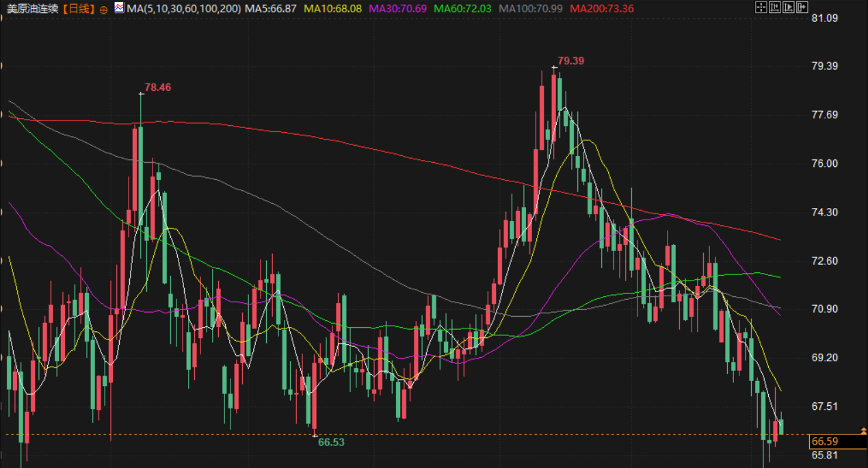868x468 pixels.
Task: Open the MA(5,10,30,60,100,200) parameter settings
Action: click(183, 8)
